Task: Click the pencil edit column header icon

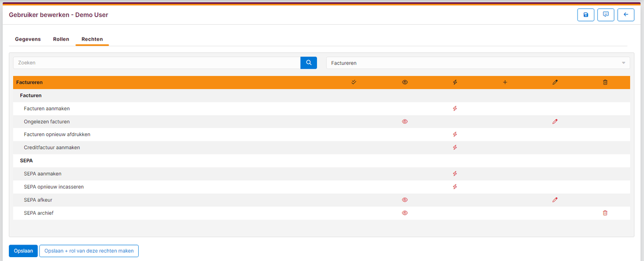Action: coord(555,82)
